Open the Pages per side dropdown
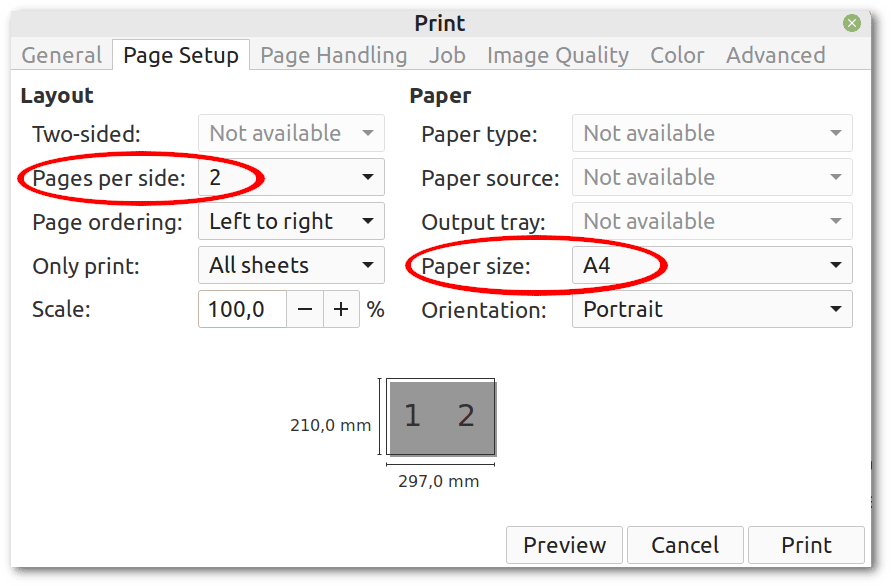891x586 pixels. (290, 177)
